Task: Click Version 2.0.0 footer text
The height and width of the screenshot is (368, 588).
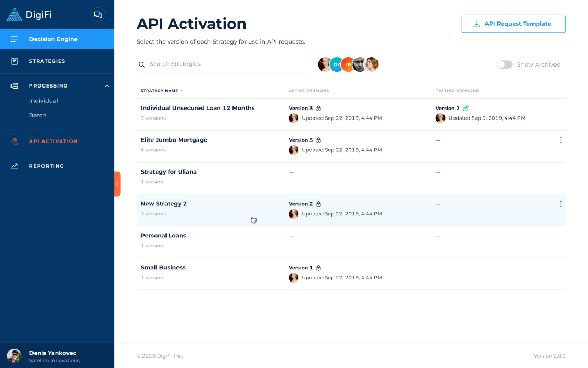Action: pos(549,356)
